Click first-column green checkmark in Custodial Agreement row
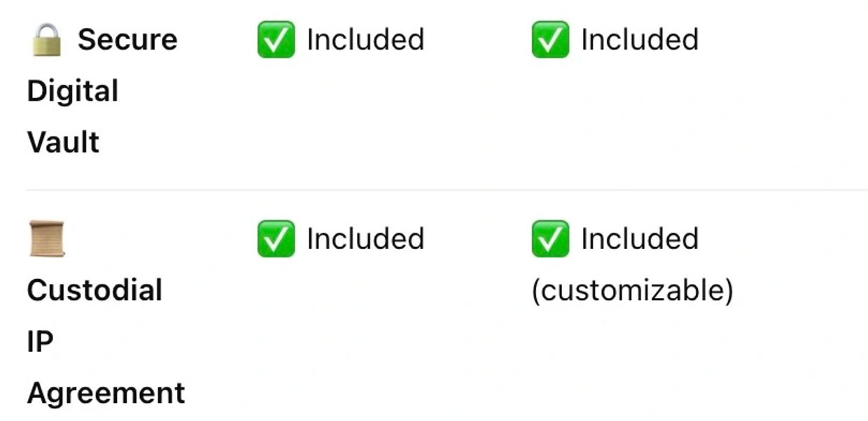 pos(276,238)
